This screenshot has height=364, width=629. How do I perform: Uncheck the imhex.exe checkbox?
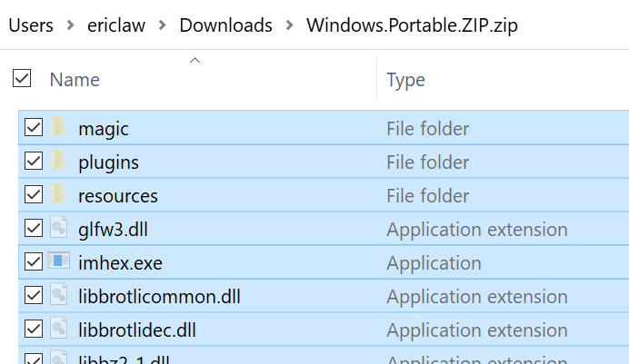click(x=34, y=262)
